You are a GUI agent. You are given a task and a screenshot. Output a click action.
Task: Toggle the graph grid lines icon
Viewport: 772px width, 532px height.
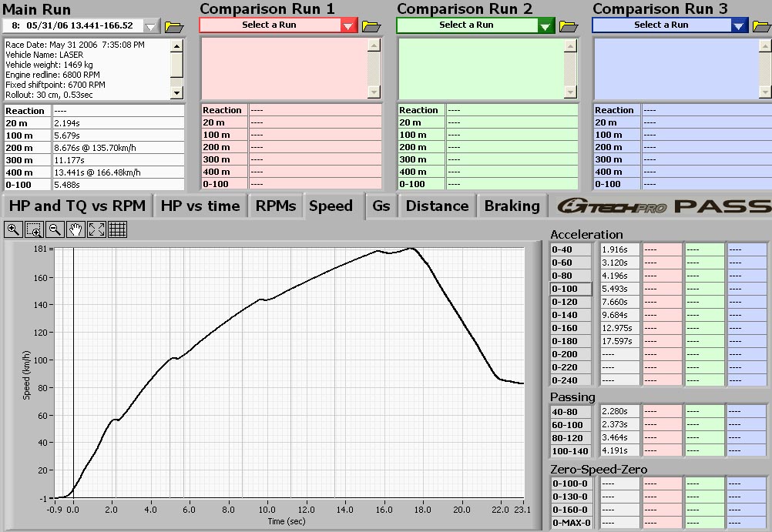(x=117, y=229)
